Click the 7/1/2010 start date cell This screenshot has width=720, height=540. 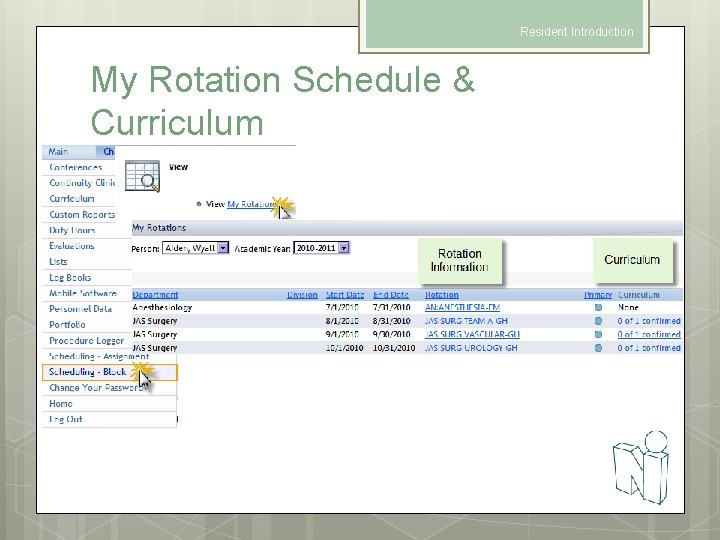click(x=342, y=307)
